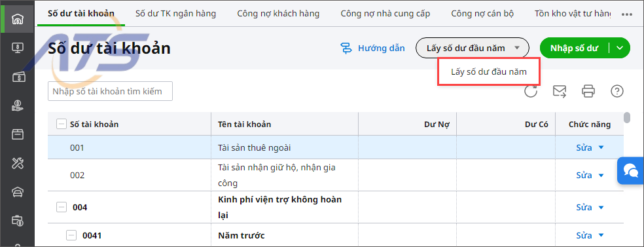Click the green Nhập số dư button
This screenshot has height=247, width=644.
[x=575, y=48]
